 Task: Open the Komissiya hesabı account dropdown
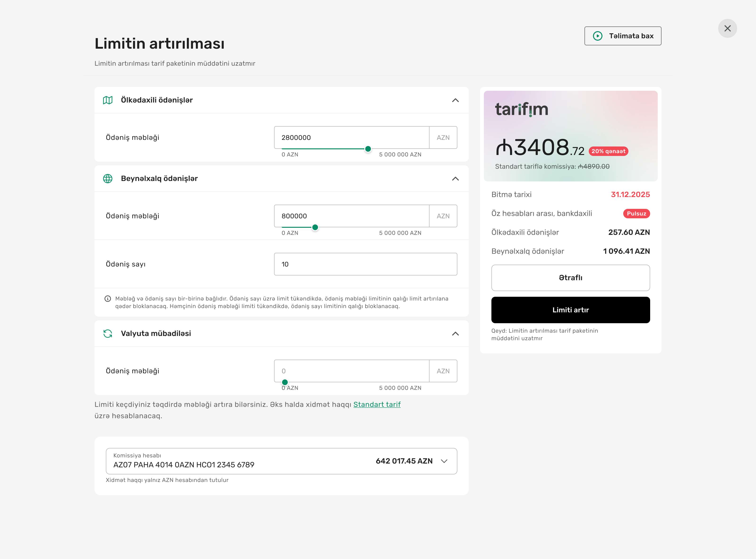pyautogui.click(x=444, y=461)
